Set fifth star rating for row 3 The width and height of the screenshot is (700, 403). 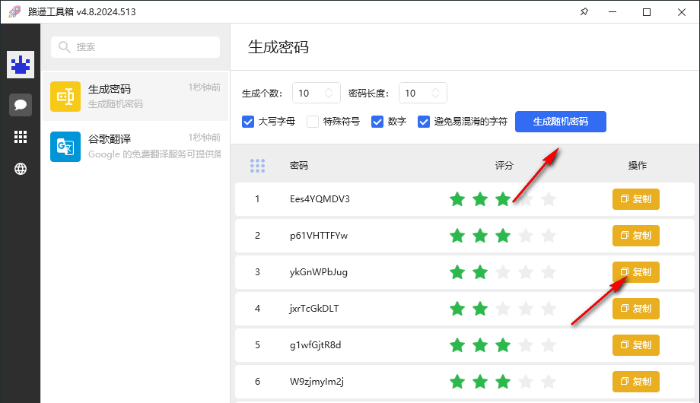pos(547,272)
